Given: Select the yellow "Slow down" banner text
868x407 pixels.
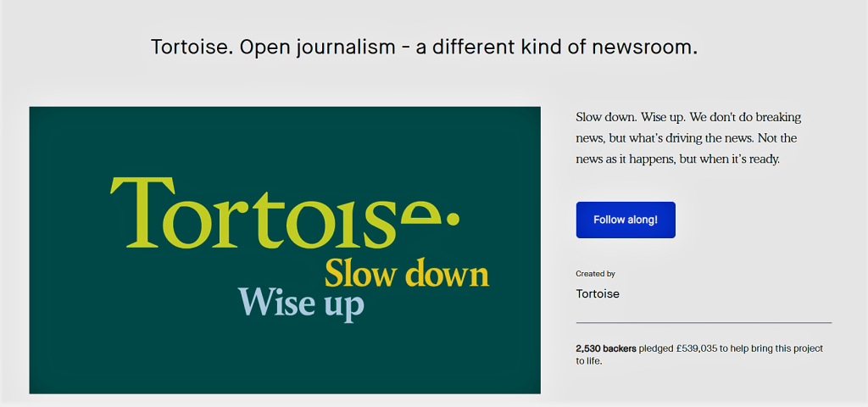Looking at the screenshot, I should click(407, 275).
